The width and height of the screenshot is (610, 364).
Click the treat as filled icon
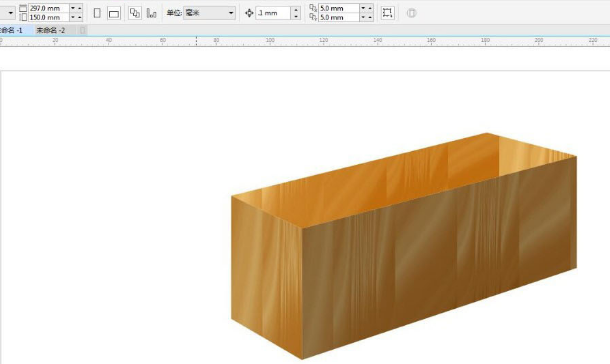(387, 13)
